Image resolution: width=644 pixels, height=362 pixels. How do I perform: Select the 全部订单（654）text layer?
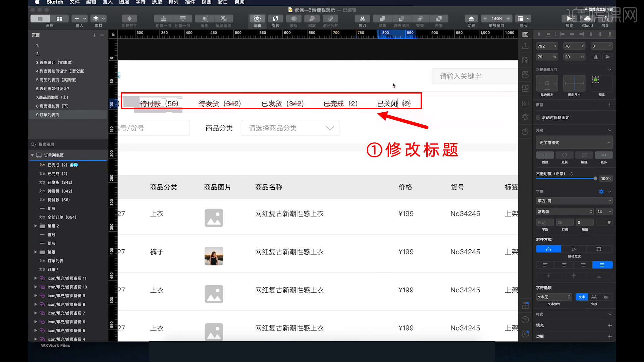[62, 217]
